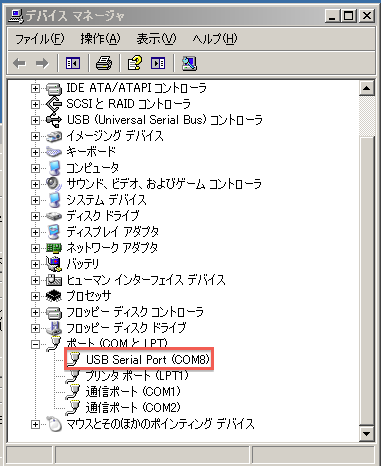Expand the ネットワーク アダプタ node
381x466 pixels.
point(35,248)
